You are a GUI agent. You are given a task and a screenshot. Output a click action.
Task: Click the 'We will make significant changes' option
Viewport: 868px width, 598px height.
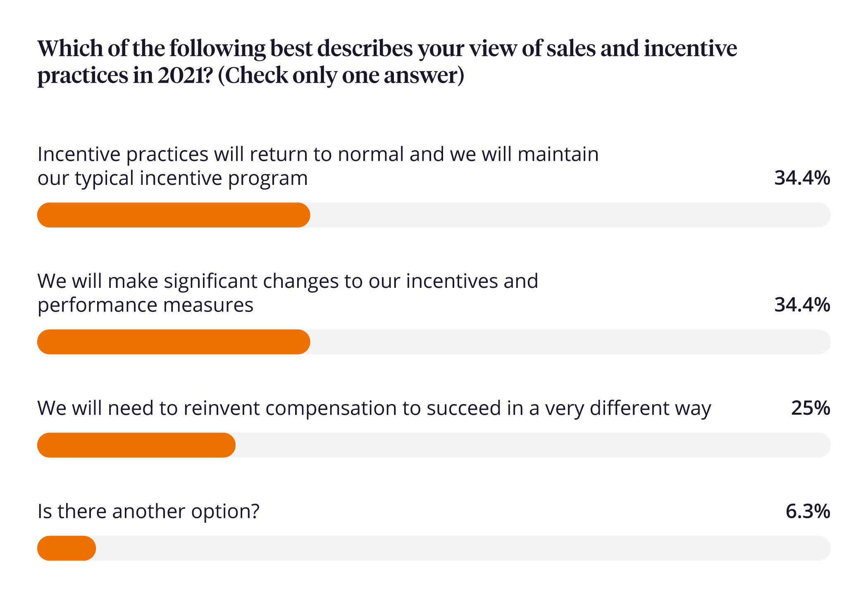coord(288,282)
